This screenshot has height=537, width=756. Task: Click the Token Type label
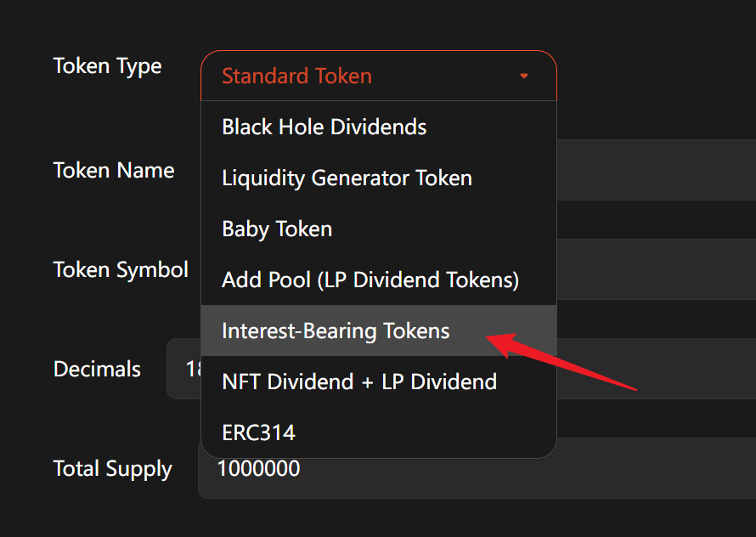[107, 66]
